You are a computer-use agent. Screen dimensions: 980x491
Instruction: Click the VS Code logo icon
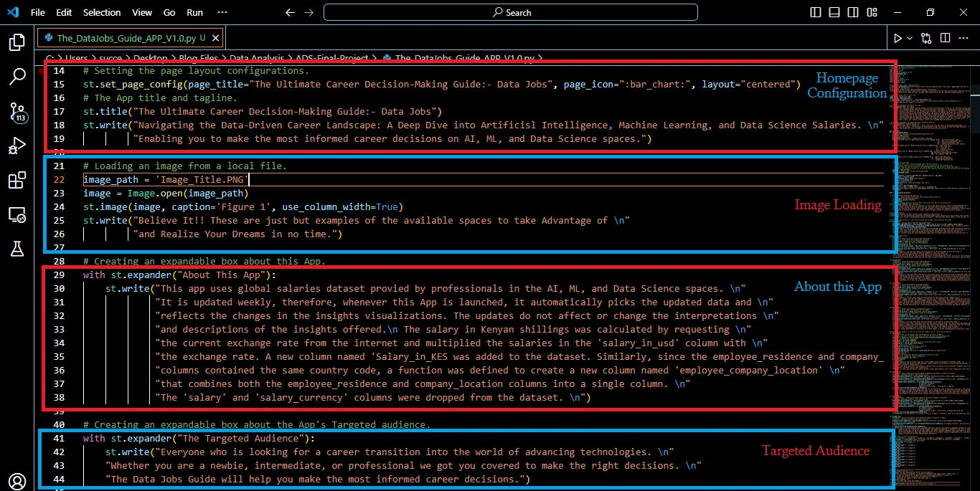click(13, 12)
